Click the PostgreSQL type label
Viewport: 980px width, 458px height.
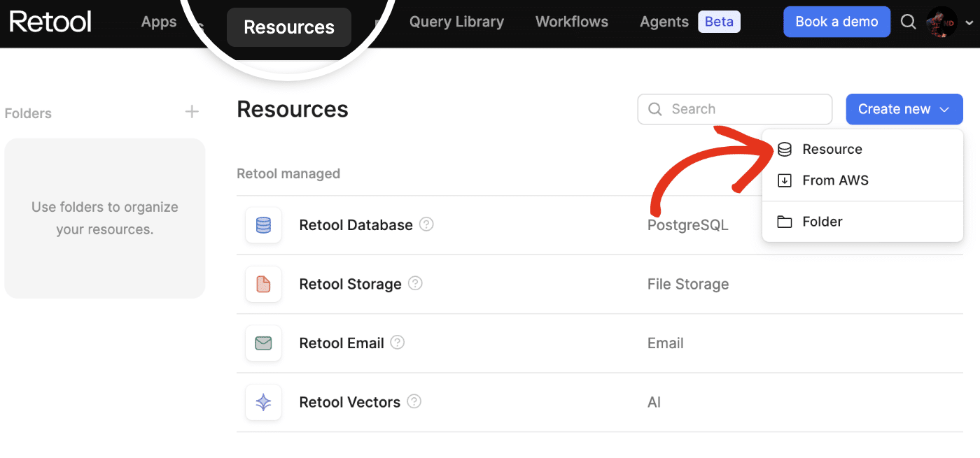point(688,225)
